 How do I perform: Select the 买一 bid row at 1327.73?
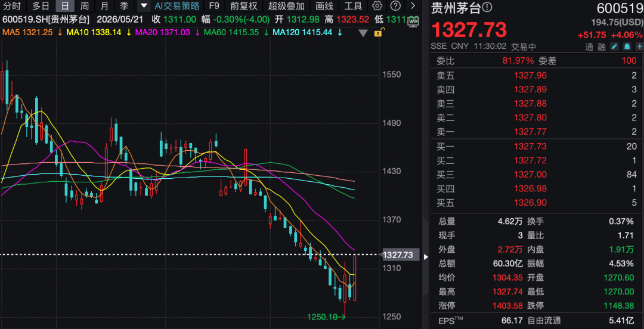point(537,146)
